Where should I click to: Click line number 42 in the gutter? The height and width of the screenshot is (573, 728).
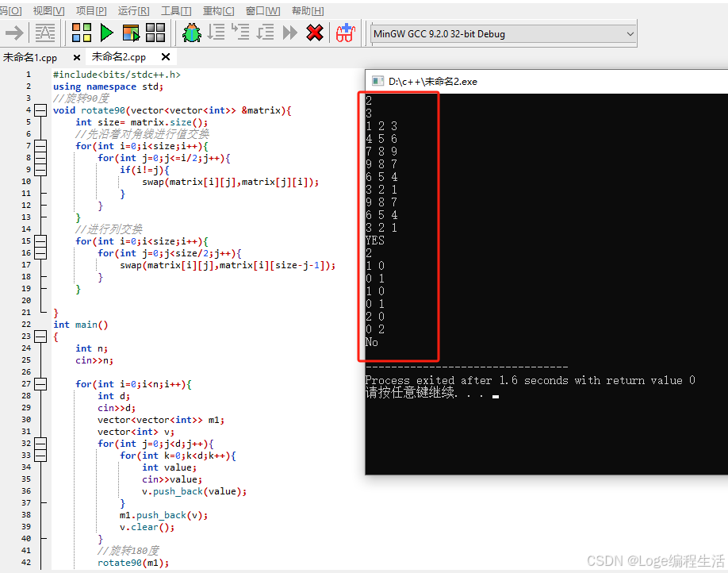pos(26,563)
